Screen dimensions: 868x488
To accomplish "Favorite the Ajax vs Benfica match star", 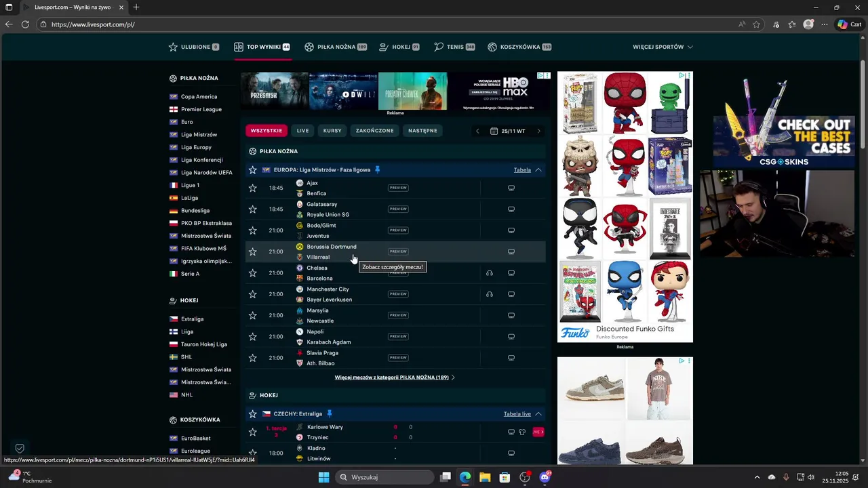I will click(253, 188).
